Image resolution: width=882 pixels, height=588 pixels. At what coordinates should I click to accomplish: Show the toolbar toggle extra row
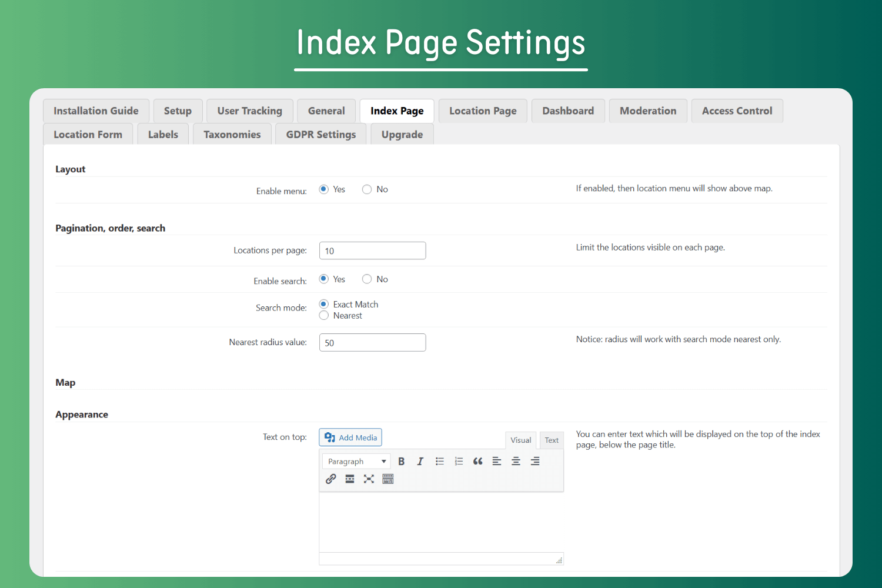pyautogui.click(x=388, y=479)
